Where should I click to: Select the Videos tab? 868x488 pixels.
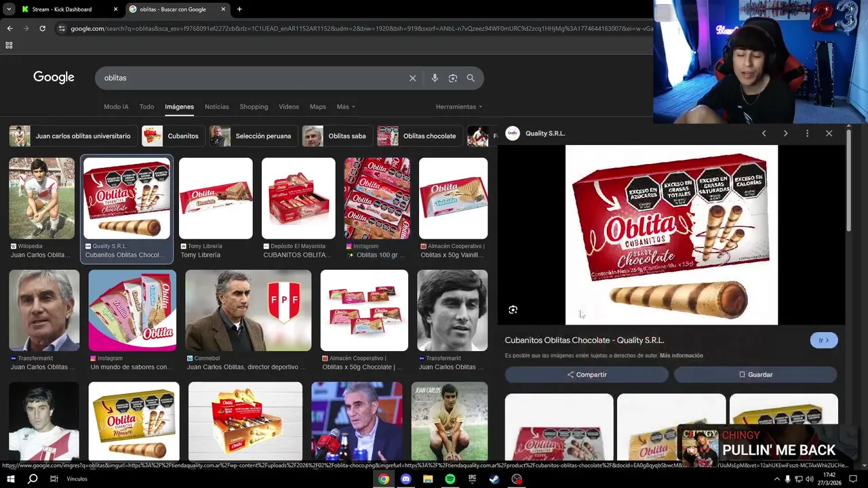289,106
